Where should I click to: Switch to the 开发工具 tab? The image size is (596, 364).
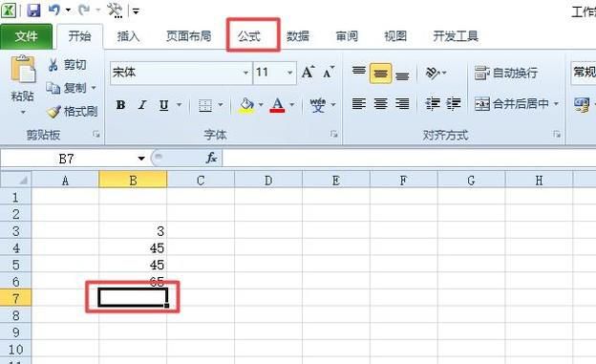click(456, 36)
